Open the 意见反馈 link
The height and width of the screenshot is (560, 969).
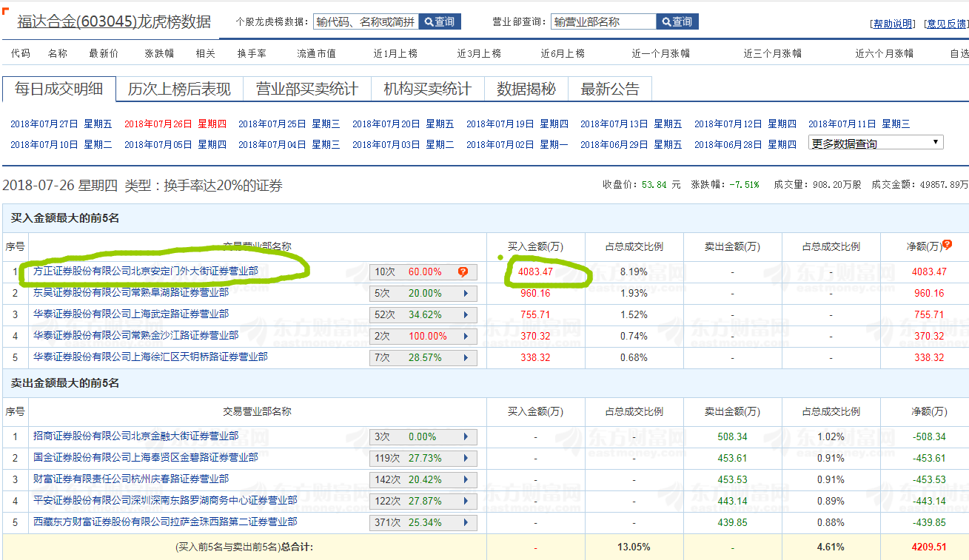click(946, 24)
